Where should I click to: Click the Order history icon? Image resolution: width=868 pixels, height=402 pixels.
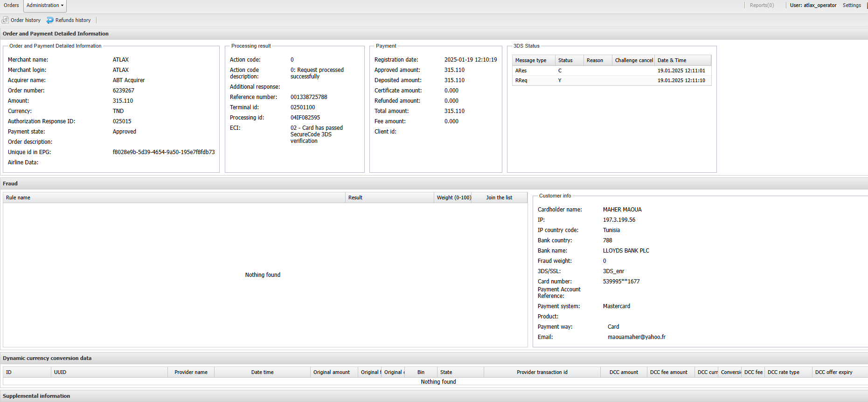point(6,20)
